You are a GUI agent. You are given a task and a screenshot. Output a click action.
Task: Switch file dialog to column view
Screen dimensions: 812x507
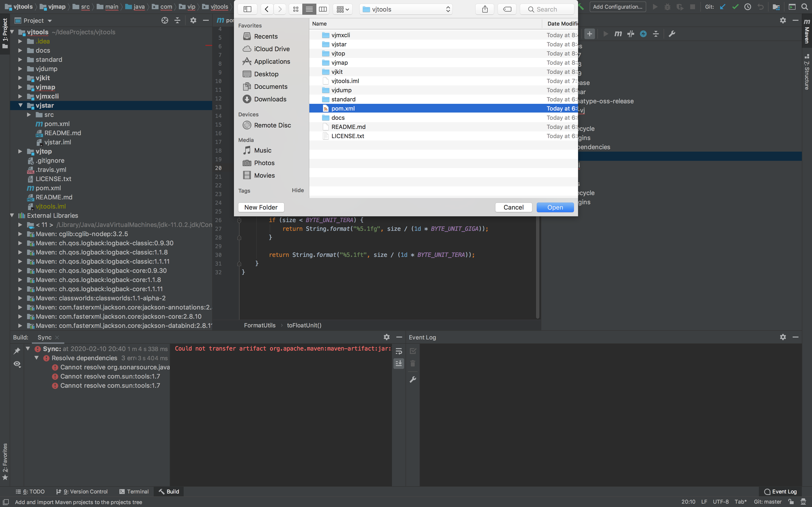[x=323, y=9]
